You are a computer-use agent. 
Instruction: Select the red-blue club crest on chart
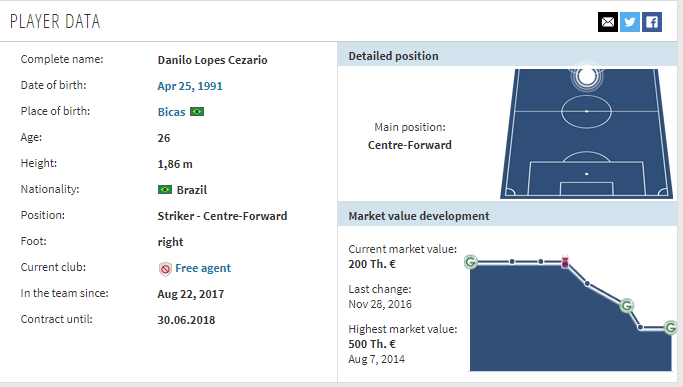[x=565, y=262]
